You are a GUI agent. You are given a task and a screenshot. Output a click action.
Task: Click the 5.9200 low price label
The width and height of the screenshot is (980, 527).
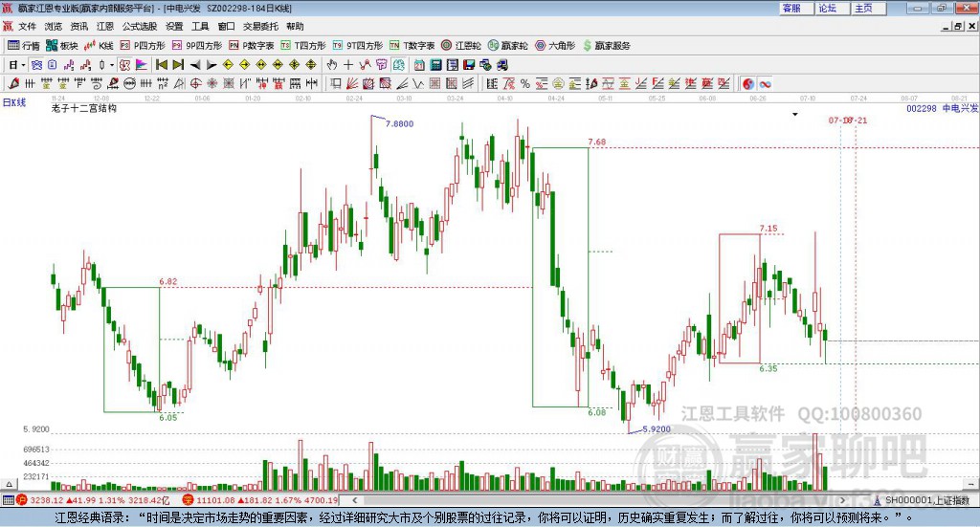pyautogui.click(x=657, y=429)
